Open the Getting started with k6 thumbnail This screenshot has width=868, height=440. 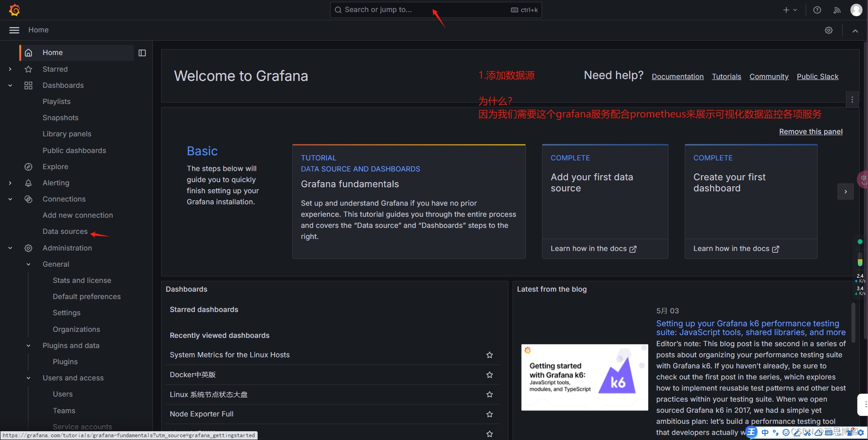[x=585, y=377]
